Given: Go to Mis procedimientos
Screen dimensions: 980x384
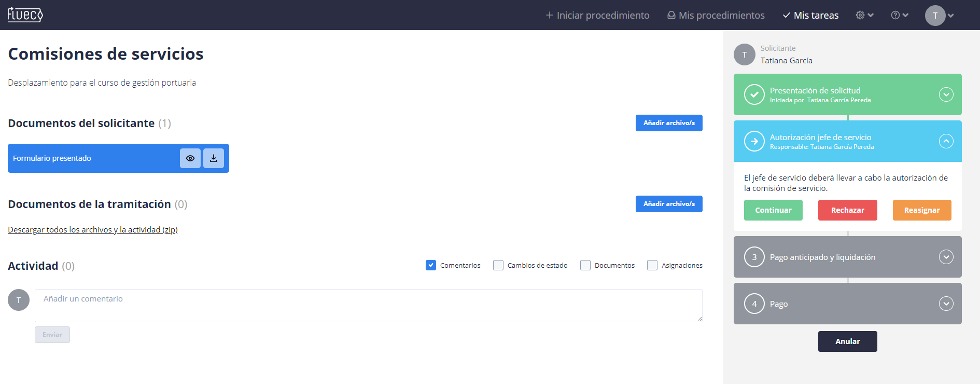Looking at the screenshot, I should point(716,15).
